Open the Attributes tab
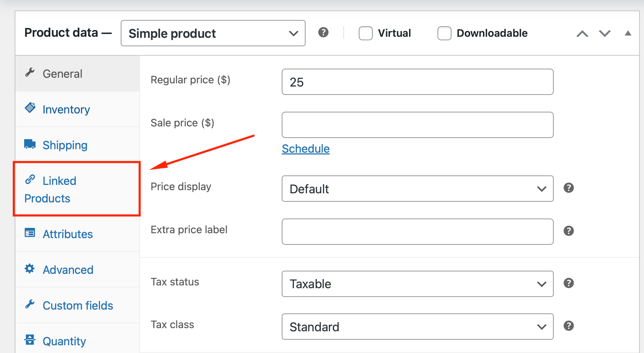 (77, 234)
